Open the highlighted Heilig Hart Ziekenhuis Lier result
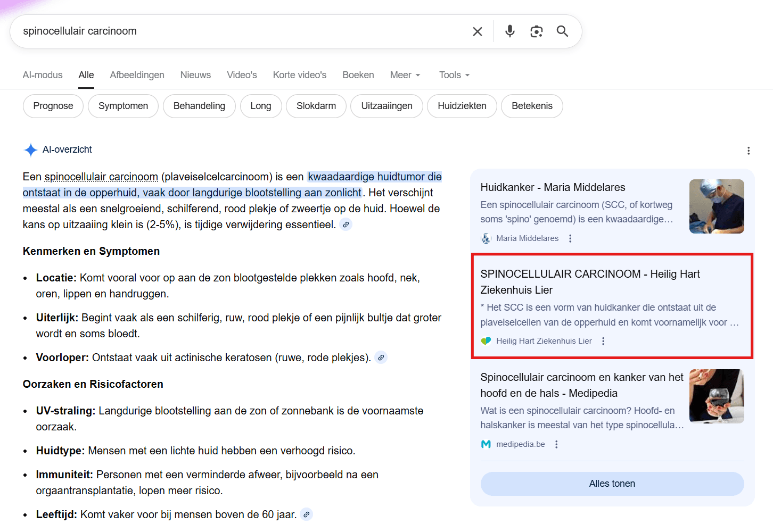The width and height of the screenshot is (773, 532). point(590,282)
